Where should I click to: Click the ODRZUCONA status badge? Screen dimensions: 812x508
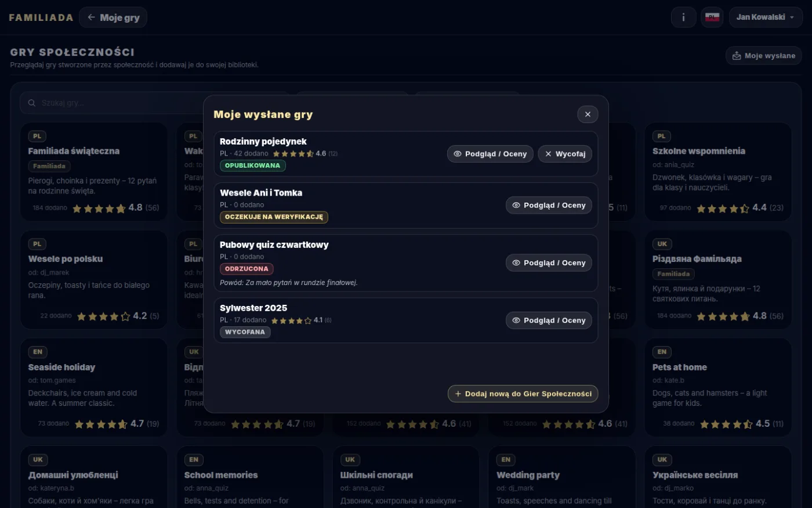coord(246,269)
